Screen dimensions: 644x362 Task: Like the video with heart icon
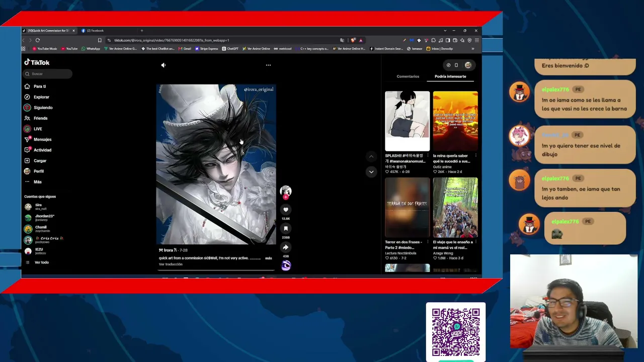(x=286, y=210)
